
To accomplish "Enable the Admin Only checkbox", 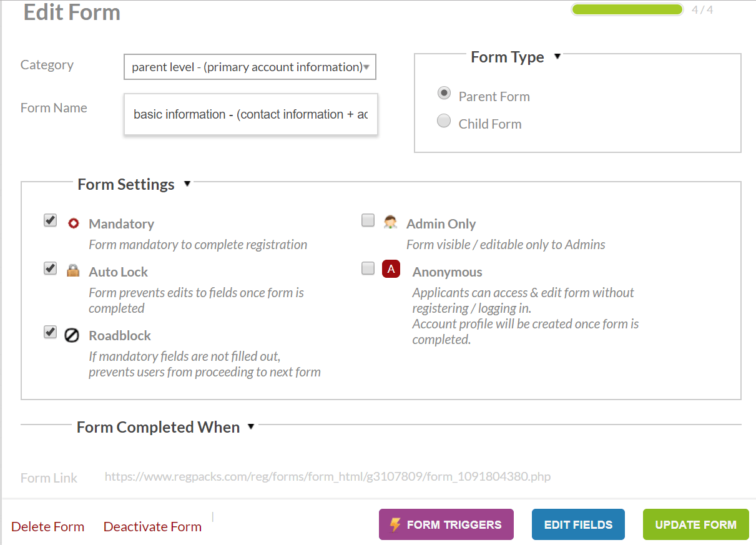I will pos(368,220).
